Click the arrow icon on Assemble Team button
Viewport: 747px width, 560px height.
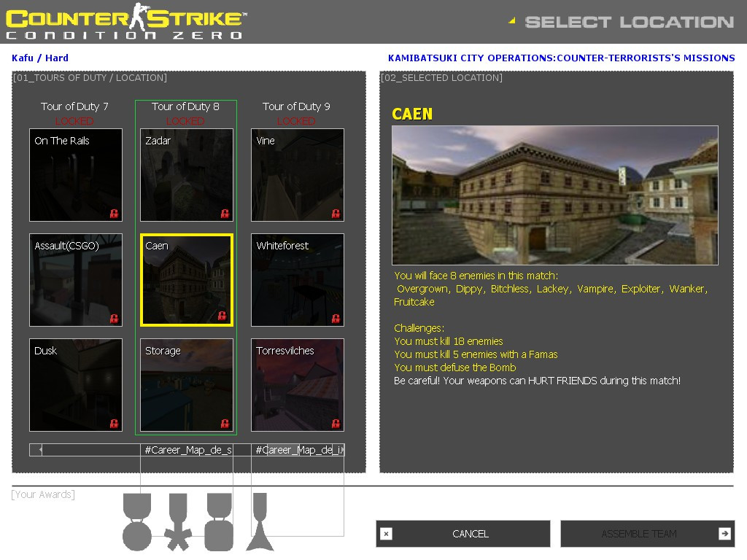tap(724, 534)
